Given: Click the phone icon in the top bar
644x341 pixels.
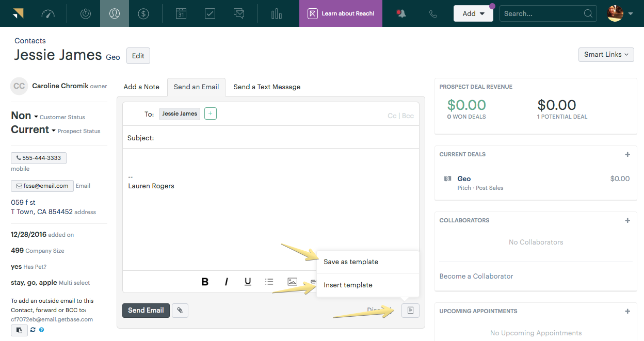Looking at the screenshot, I should pyautogui.click(x=432, y=13).
